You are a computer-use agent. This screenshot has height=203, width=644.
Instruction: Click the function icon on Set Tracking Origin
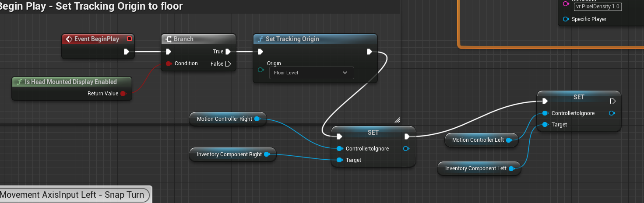point(260,39)
